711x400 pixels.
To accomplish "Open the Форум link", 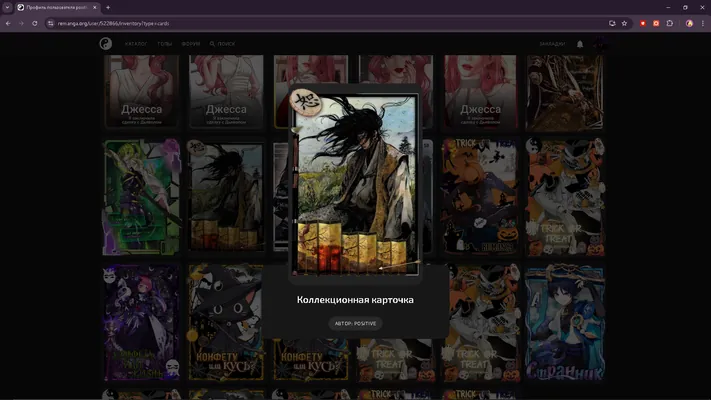I will tap(191, 44).
